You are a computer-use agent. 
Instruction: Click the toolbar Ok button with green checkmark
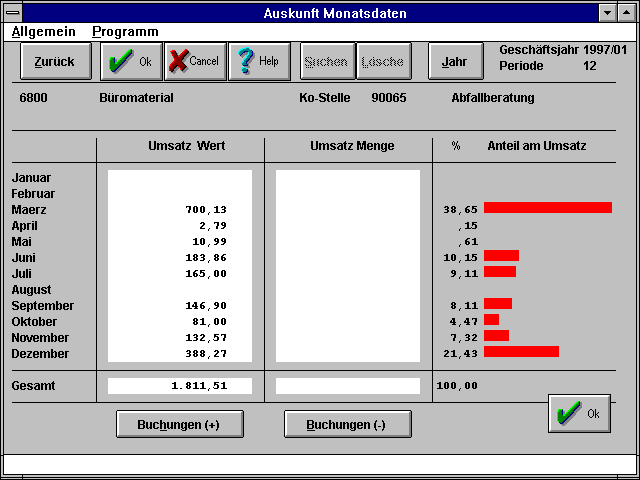pos(130,61)
